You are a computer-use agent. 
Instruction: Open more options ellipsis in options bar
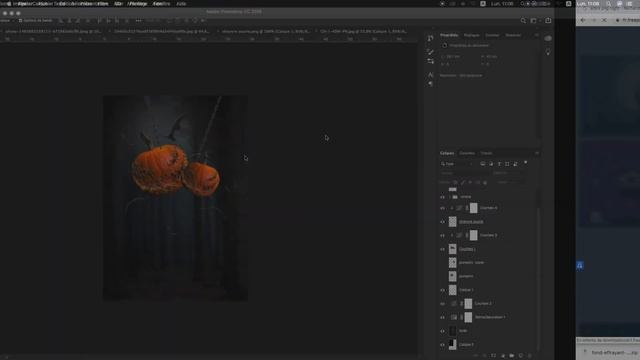[x=138, y=20]
